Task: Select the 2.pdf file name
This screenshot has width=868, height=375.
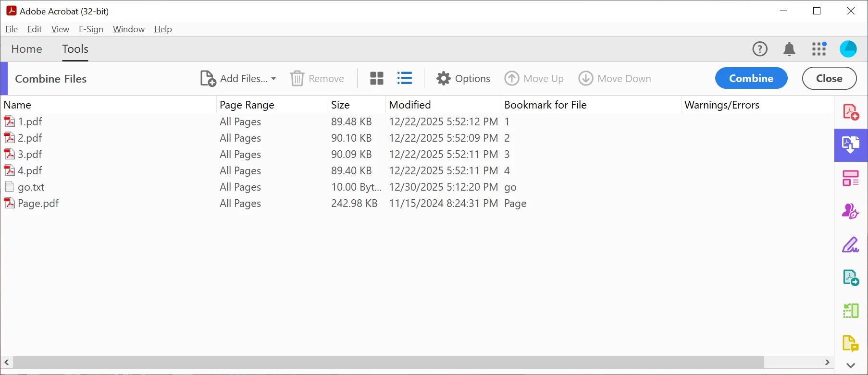Action: click(30, 138)
